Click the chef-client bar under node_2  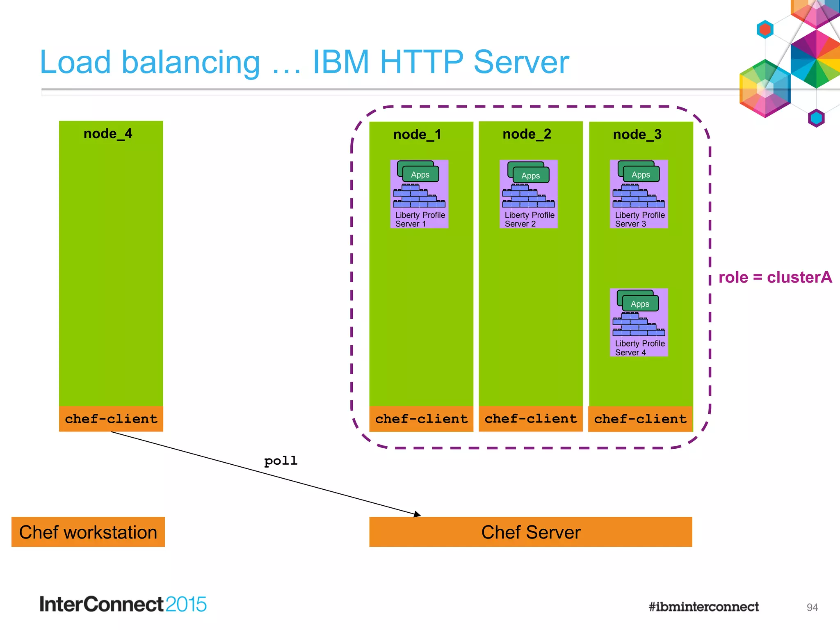click(x=531, y=419)
